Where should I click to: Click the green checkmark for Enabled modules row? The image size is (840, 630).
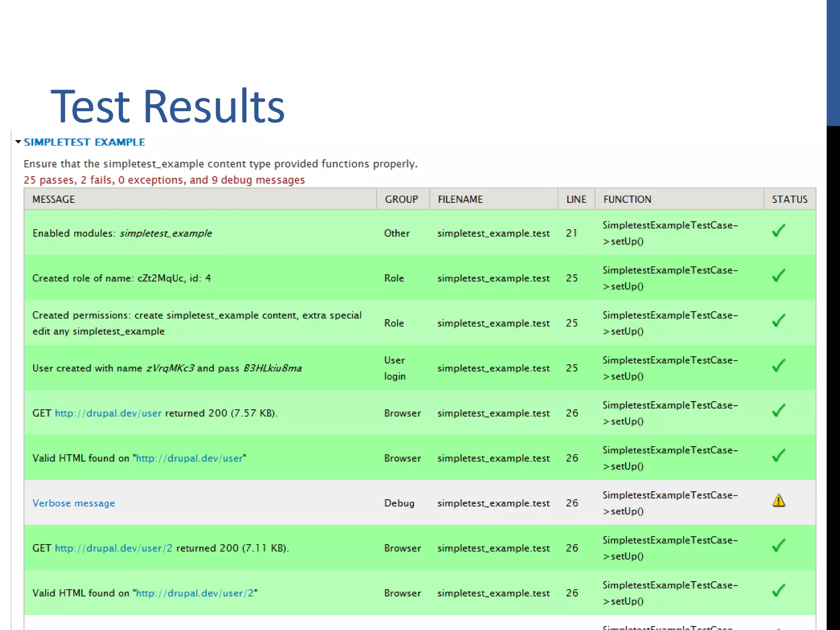(778, 231)
